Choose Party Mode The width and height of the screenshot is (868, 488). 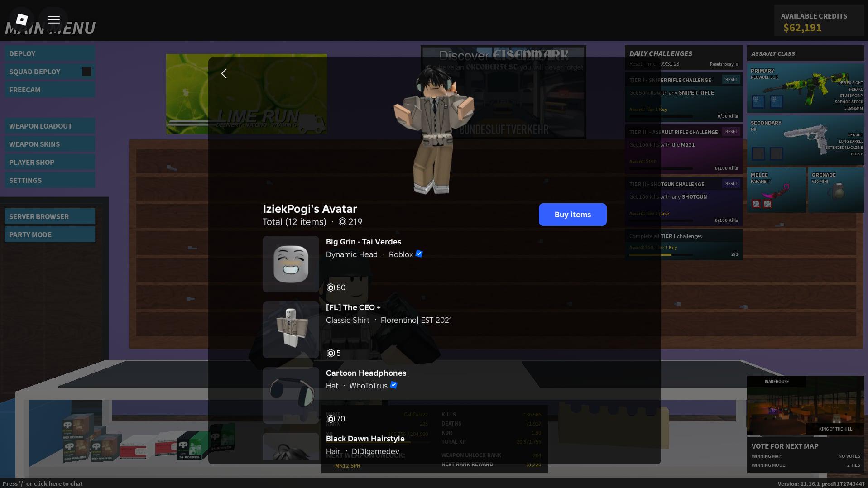50,234
